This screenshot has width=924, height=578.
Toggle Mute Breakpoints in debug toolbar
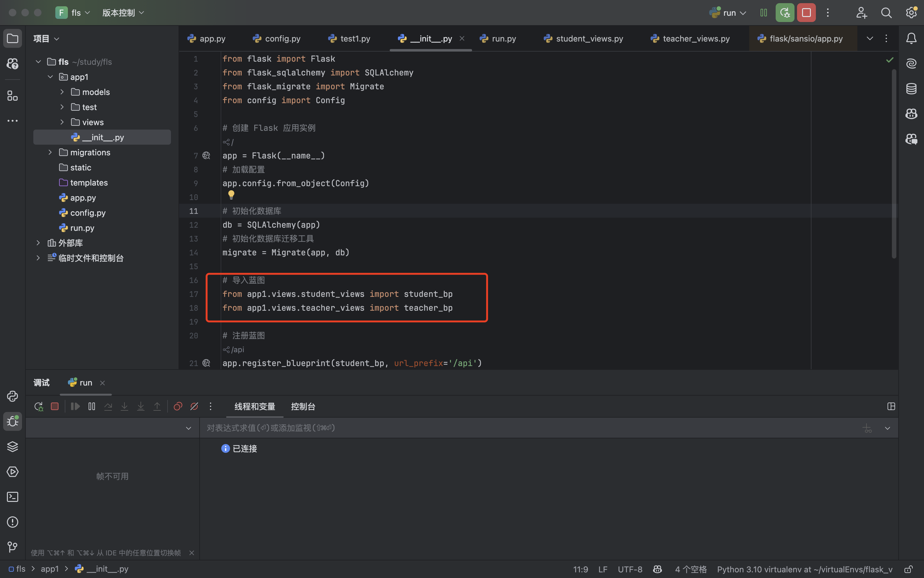(x=194, y=406)
